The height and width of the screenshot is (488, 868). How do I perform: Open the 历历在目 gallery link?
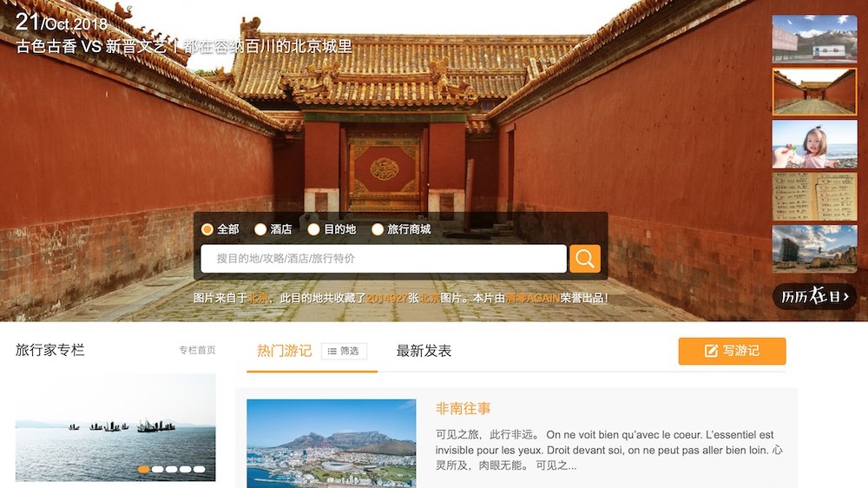814,297
